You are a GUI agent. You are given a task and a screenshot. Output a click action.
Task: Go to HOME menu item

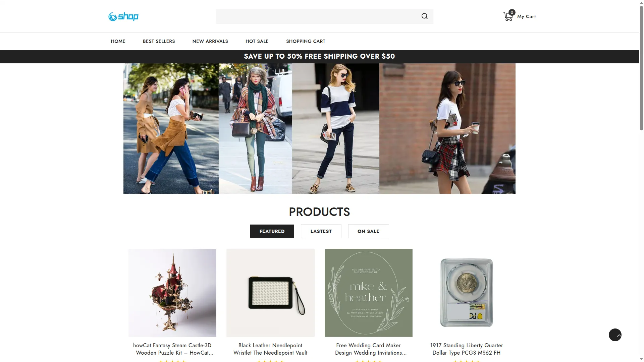(x=118, y=41)
